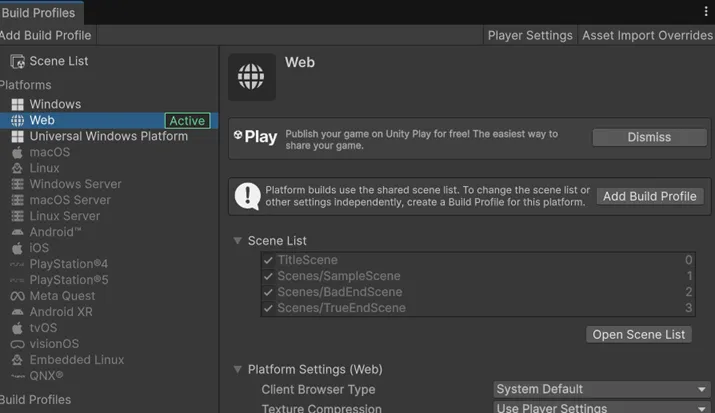Click the Active badge on Web
The image size is (715, 413).
[x=187, y=121]
